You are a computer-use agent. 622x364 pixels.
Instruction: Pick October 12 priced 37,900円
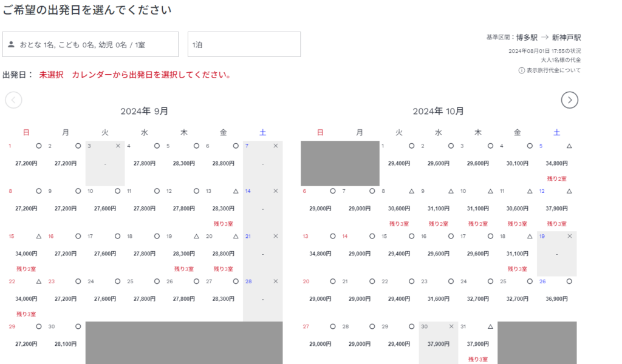(556, 208)
